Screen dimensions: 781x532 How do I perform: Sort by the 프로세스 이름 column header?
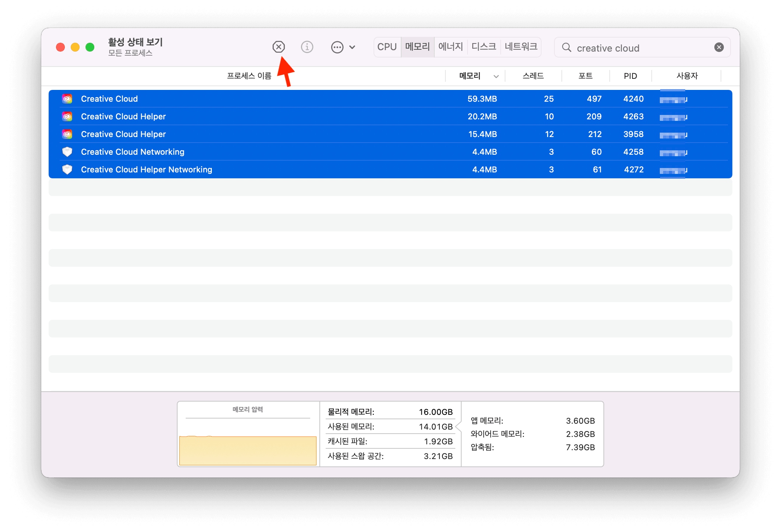tap(249, 76)
